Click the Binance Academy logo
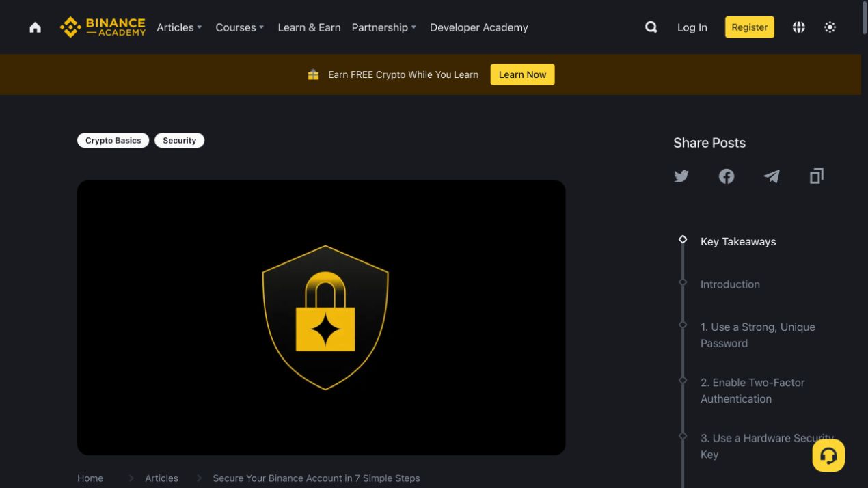The height and width of the screenshot is (488, 868). (x=103, y=27)
